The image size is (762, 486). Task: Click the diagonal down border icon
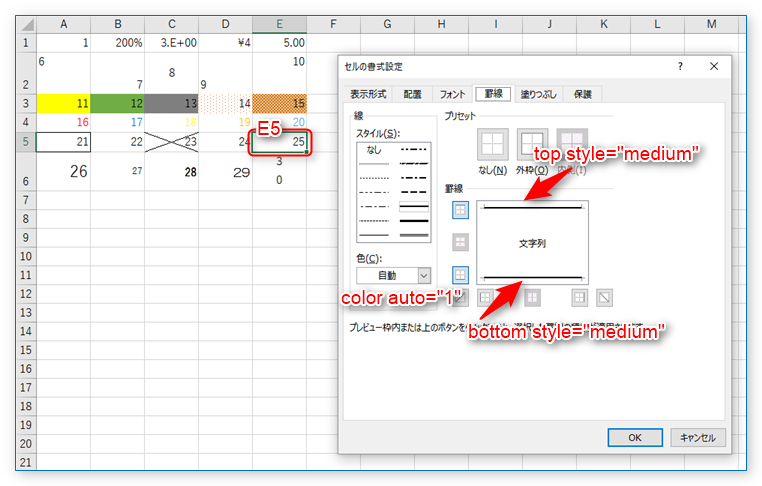(x=603, y=297)
